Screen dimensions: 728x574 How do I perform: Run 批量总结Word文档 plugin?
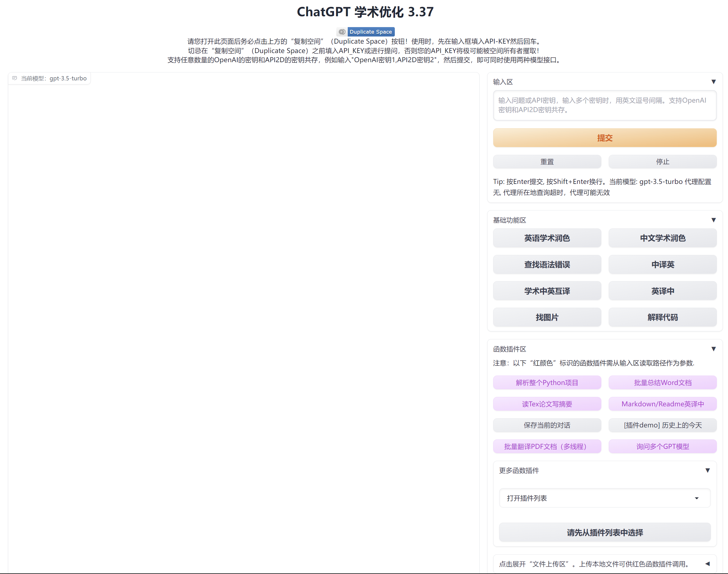[x=662, y=382]
